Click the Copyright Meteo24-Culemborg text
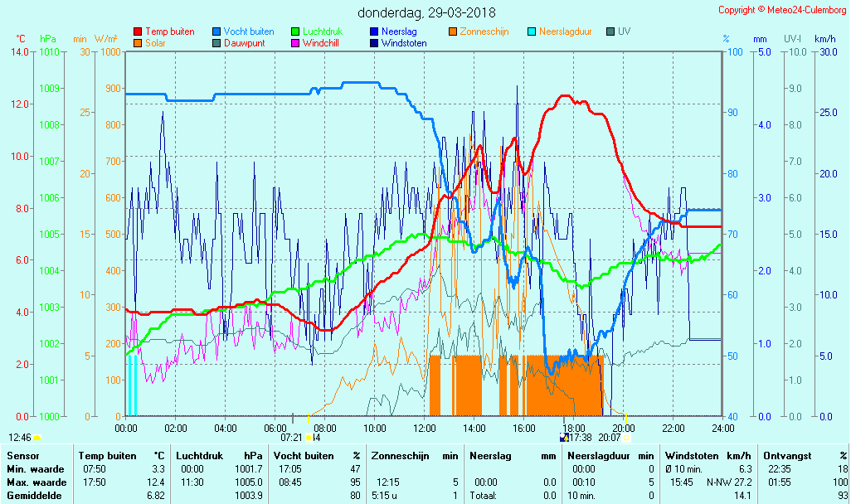Screen dimensions: 851x504 pos(782,10)
